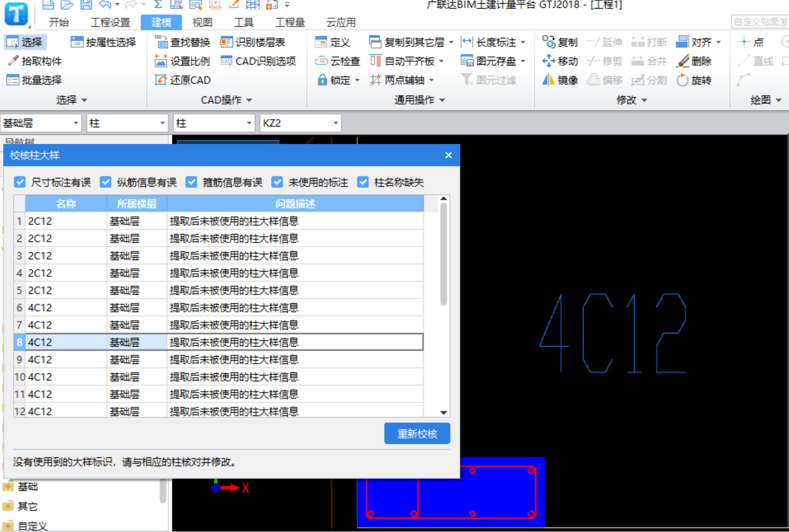Click scroll-down arrow of issues list
The width and height of the screenshot is (789, 532).
click(x=443, y=412)
